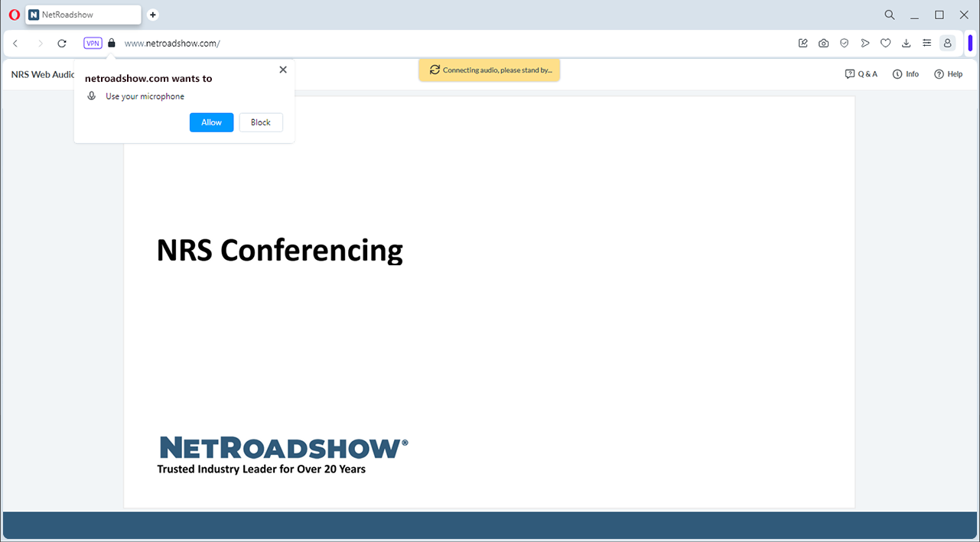The image size is (980, 542).
Task: View conference Info details
Action: [905, 73]
